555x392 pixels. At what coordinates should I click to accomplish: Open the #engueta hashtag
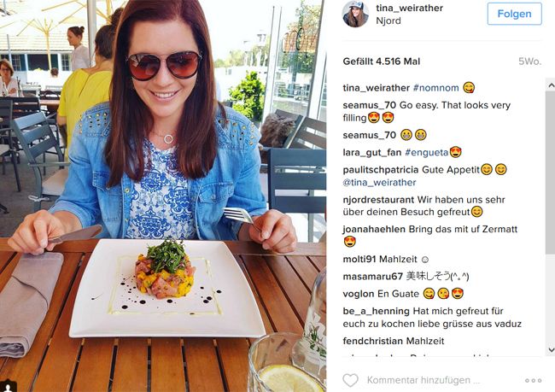point(427,152)
